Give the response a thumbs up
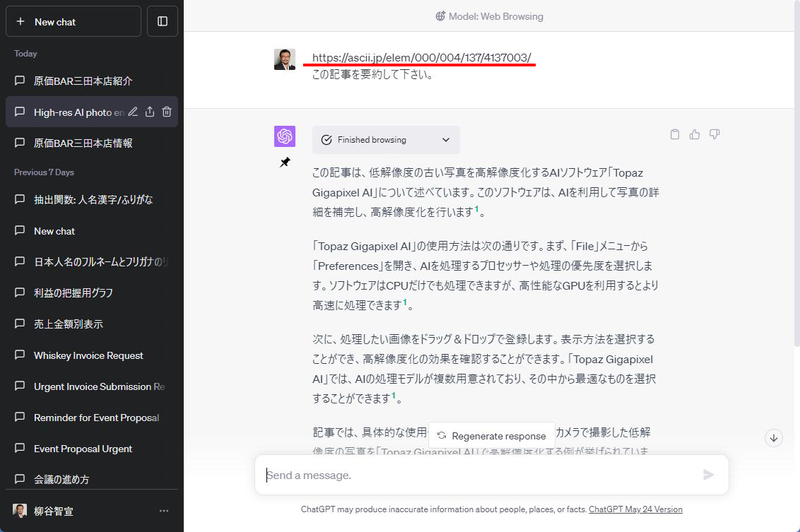The image size is (800, 532). (x=694, y=134)
